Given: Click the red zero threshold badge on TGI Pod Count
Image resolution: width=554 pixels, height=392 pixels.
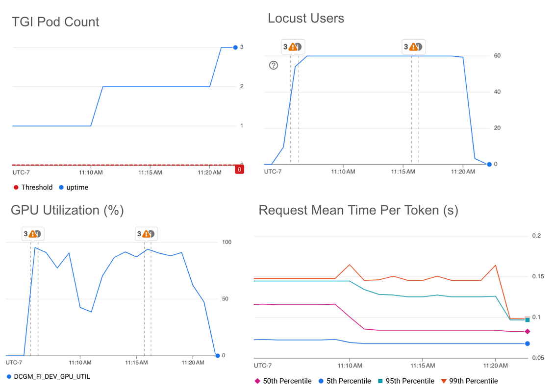Looking at the screenshot, I should [x=239, y=169].
